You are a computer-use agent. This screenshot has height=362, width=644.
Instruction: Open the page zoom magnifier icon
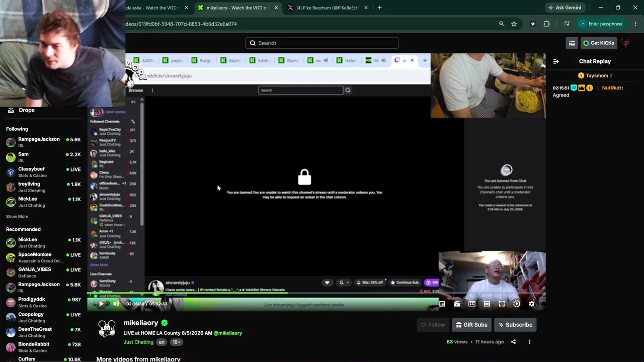502,24
